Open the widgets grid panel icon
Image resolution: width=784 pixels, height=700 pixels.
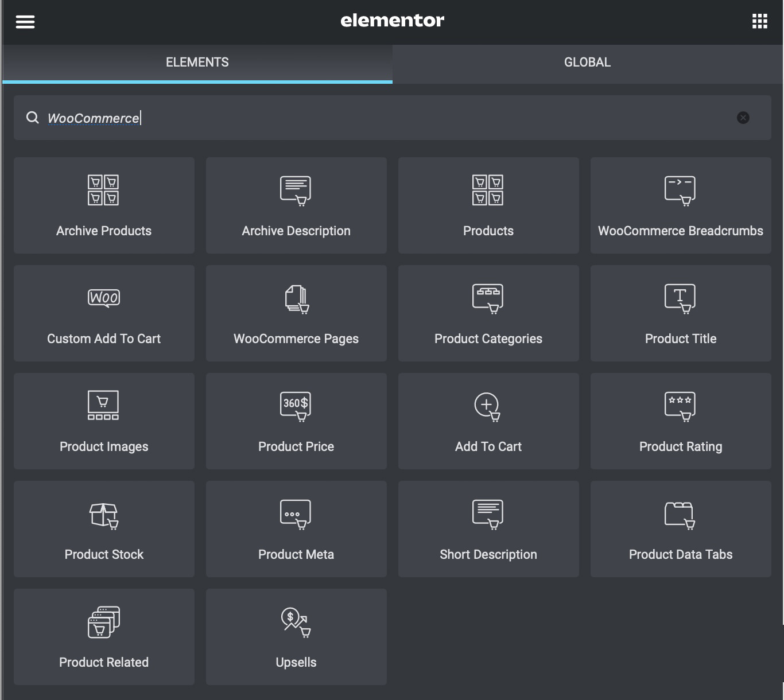click(x=759, y=22)
